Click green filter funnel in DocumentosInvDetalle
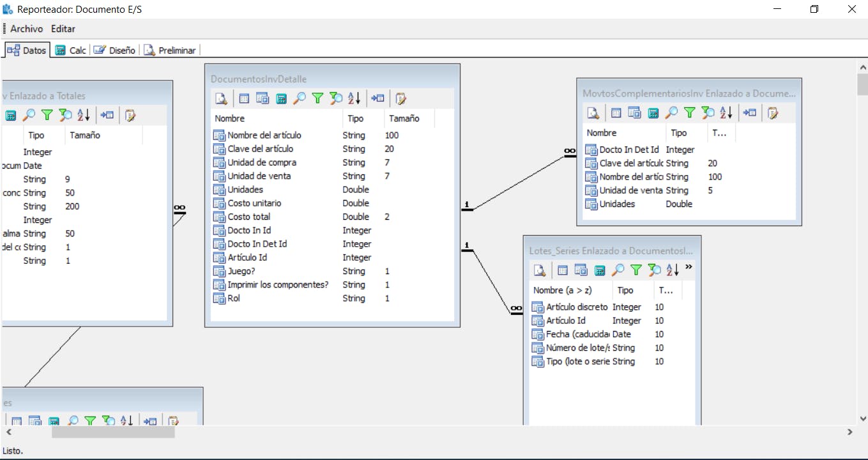 [317, 98]
